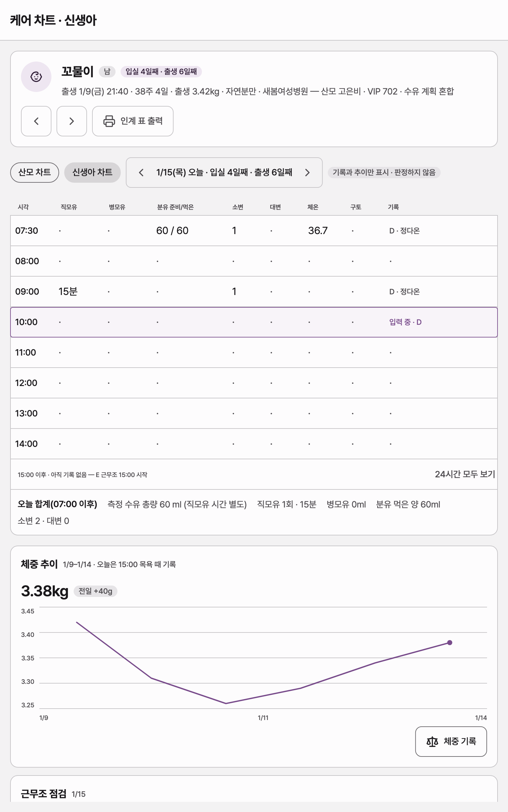
Task: Click the 입력 중 · D status text
Action: coord(405,322)
